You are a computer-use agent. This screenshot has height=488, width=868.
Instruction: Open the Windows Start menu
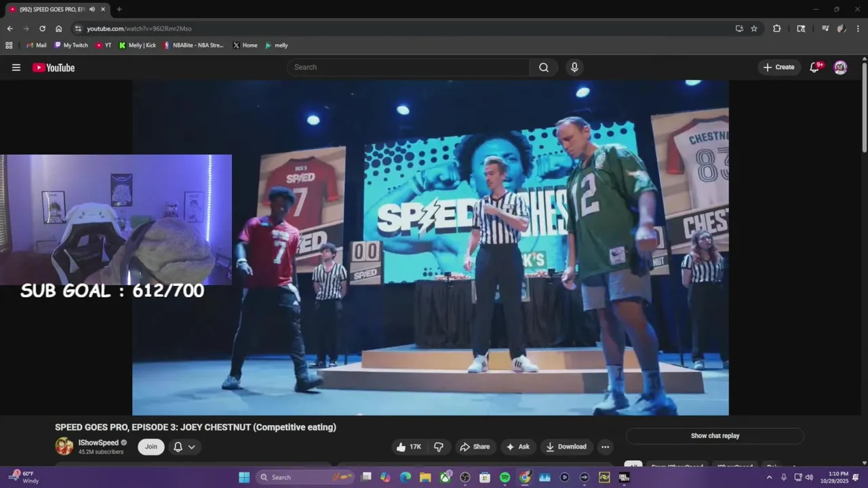(244, 477)
